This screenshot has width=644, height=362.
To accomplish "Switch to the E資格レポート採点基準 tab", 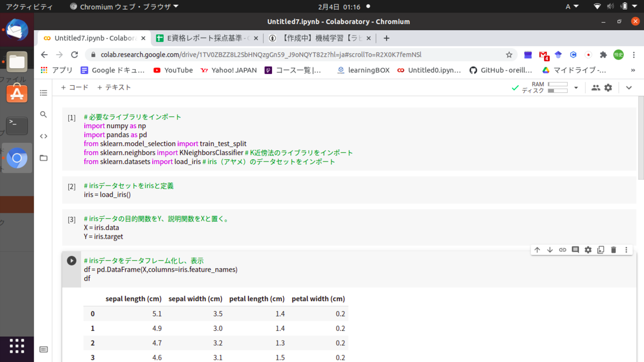I will tap(207, 38).
